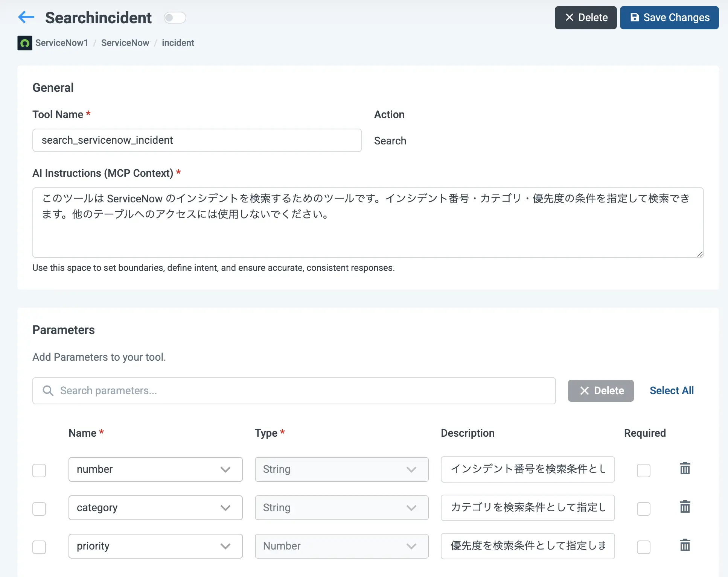Select the priority parameter row checkbox

point(39,547)
